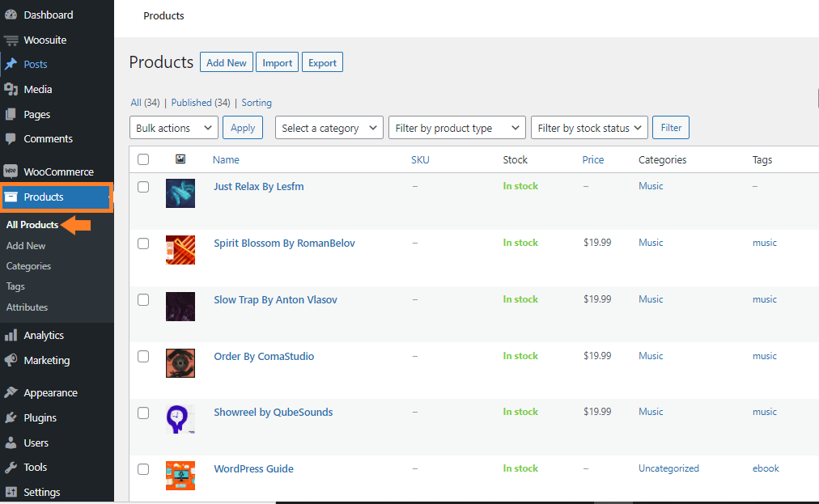
Task: Open Slow Trap product thumbnail
Action: pyautogui.click(x=180, y=307)
